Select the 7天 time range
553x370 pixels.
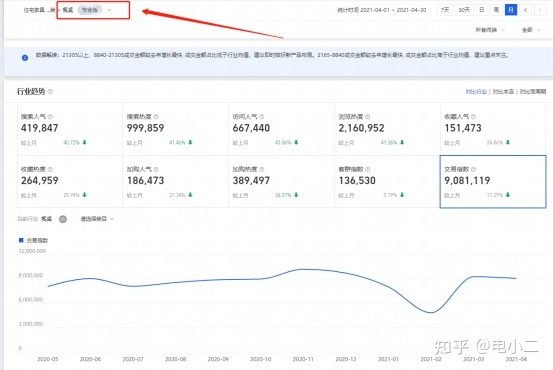[445, 10]
